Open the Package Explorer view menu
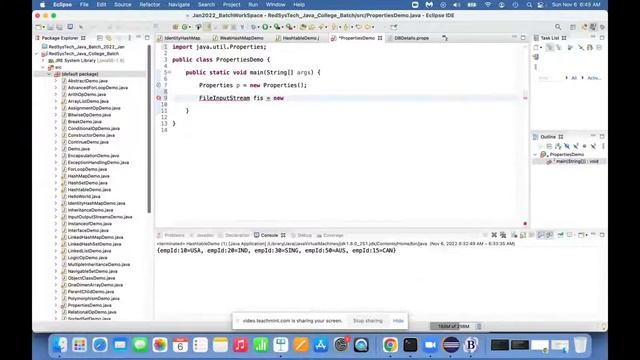The height and width of the screenshot is (360, 640). tap(130, 38)
